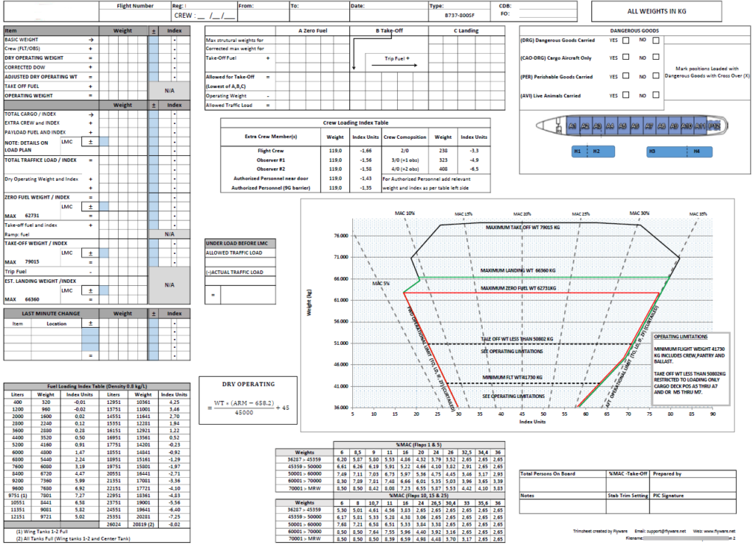
Task: Click the Flight Number entry field
Action: click(x=135, y=16)
